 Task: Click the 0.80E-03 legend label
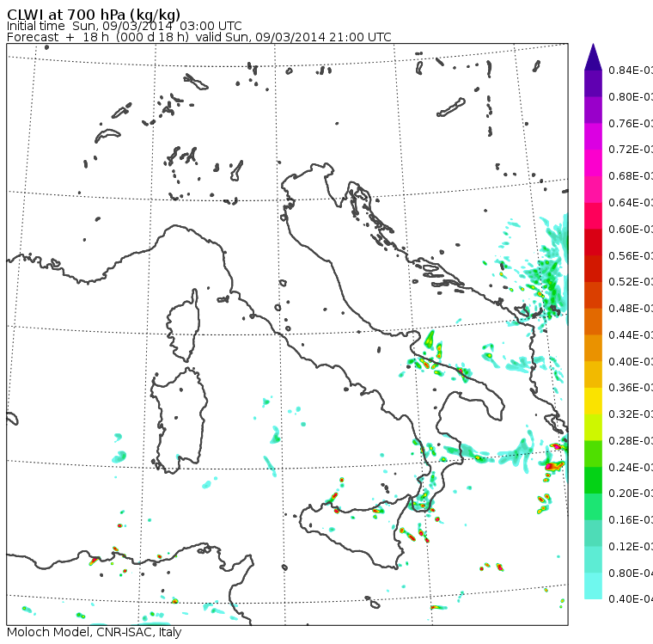[x=631, y=97]
